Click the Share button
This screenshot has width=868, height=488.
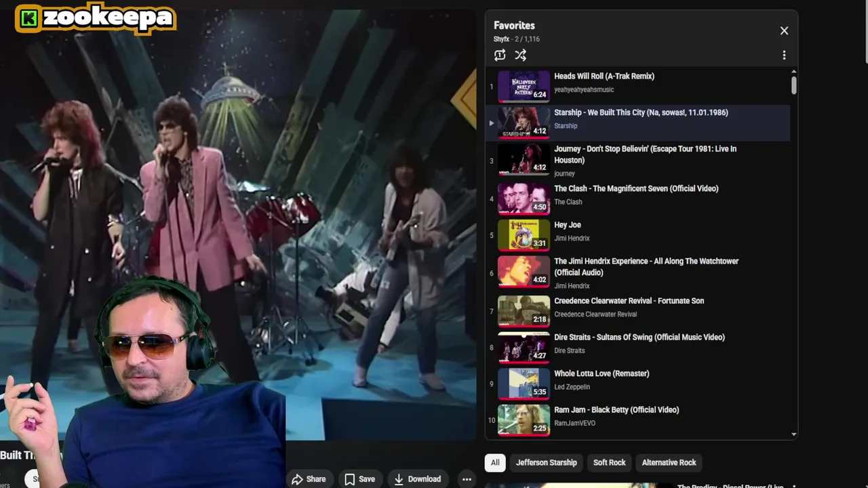pos(309,479)
